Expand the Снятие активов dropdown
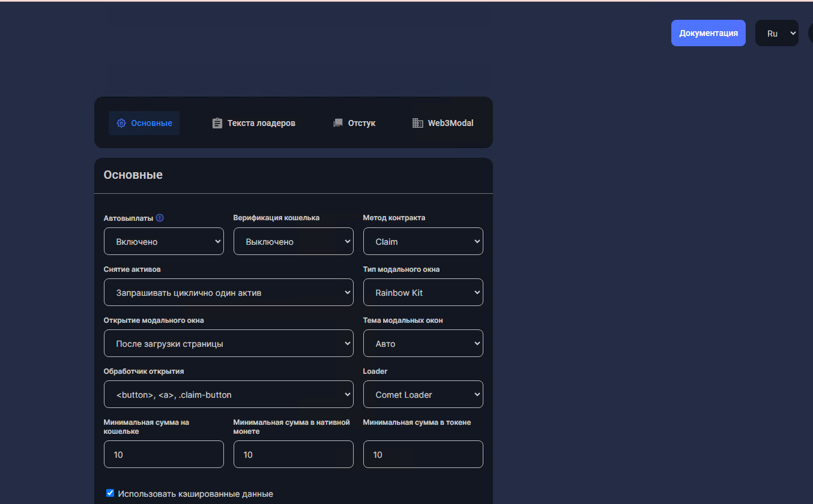This screenshot has height=504, width=813. [228, 292]
